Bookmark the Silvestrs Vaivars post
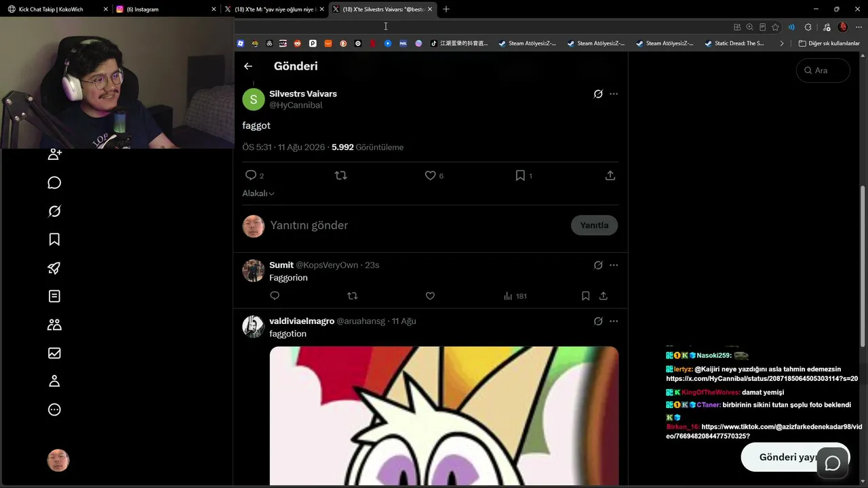The image size is (868, 488). (x=520, y=176)
